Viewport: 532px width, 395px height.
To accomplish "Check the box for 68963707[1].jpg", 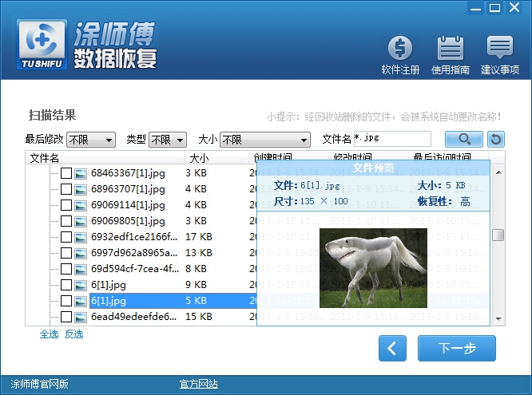I will pyautogui.click(x=66, y=189).
